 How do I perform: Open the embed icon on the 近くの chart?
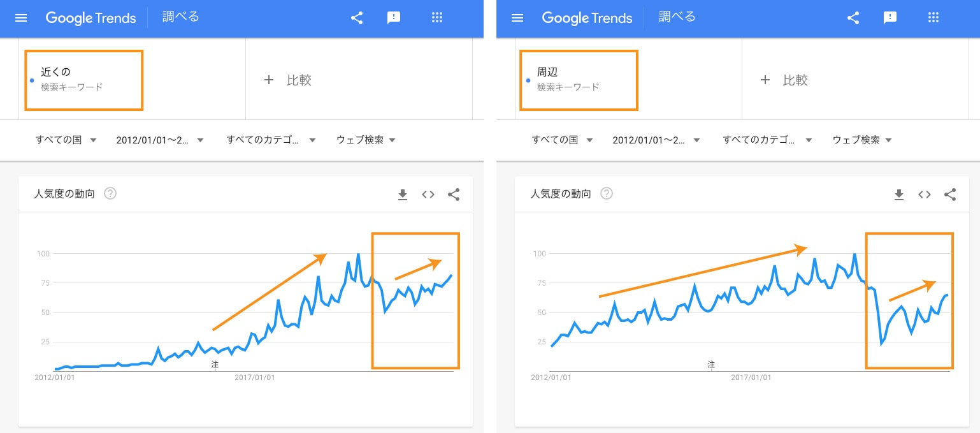(428, 194)
